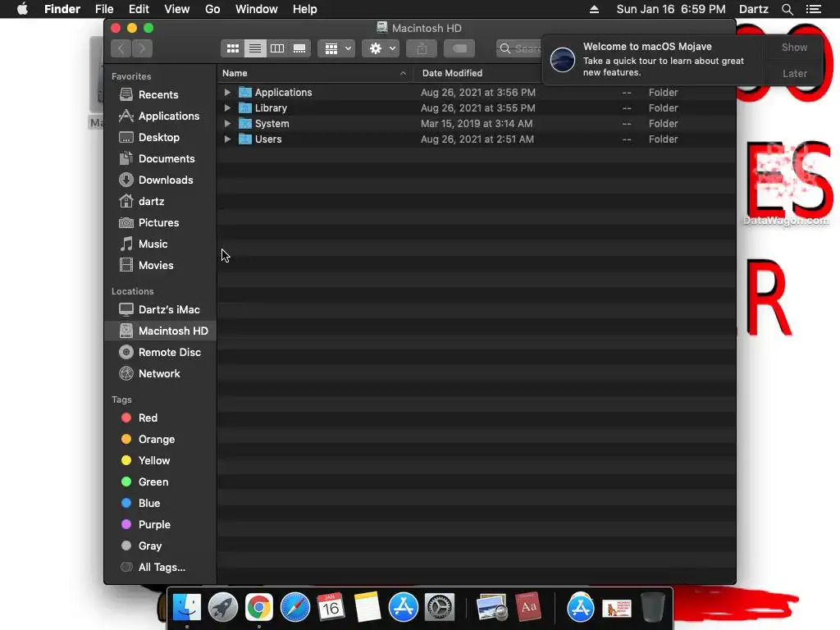Viewport: 840px width, 630px height.
Task: Open the Trash in the Dock
Action: click(652, 608)
